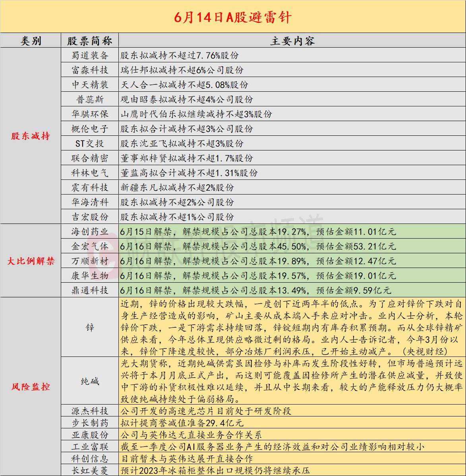The width and height of the screenshot is (466, 476).
Task: Click the 光大期货 soda ash paragraph
Action: [292, 381]
